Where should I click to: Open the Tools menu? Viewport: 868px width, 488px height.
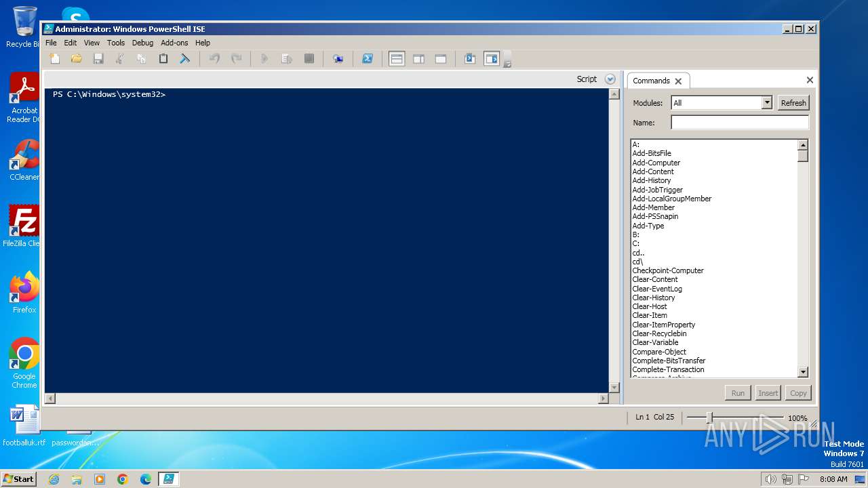click(116, 43)
